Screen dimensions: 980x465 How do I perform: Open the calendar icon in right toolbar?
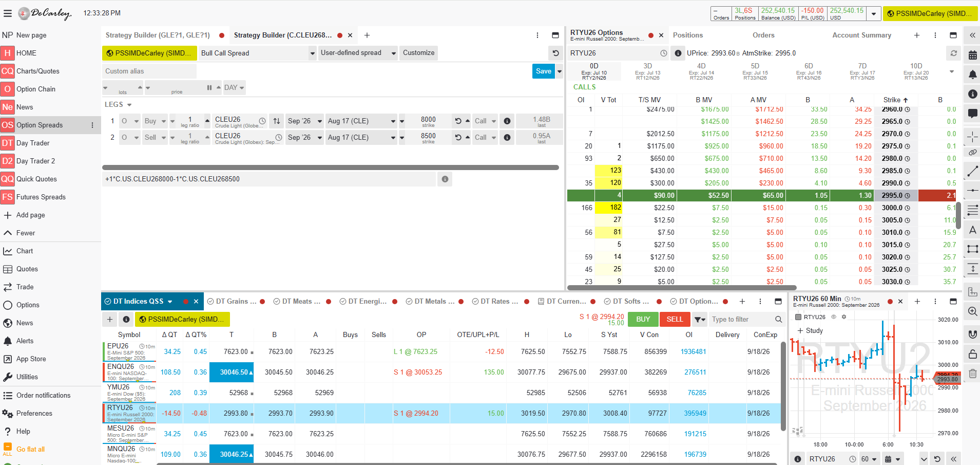(x=972, y=55)
